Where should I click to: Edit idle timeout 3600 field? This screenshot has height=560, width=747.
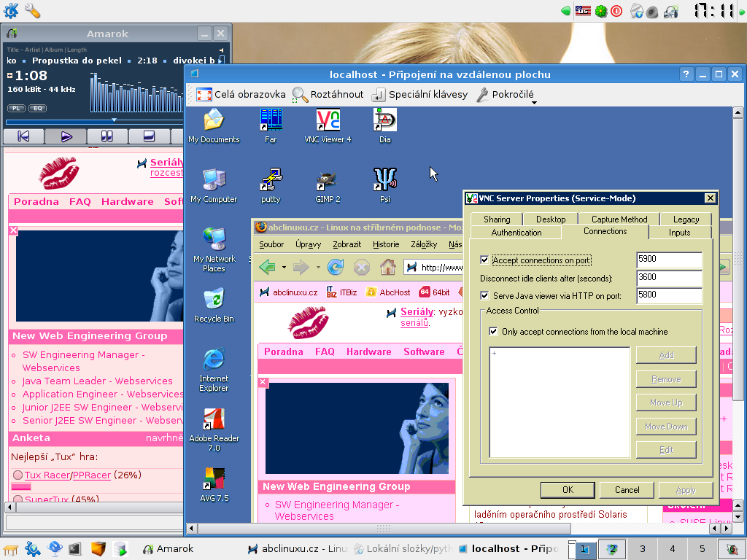point(669,278)
